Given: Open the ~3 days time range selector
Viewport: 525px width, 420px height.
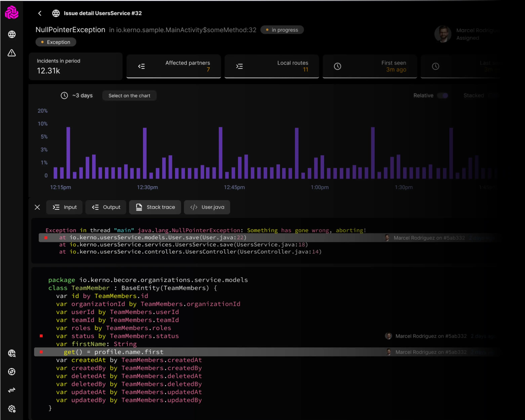Looking at the screenshot, I should pyautogui.click(x=77, y=95).
